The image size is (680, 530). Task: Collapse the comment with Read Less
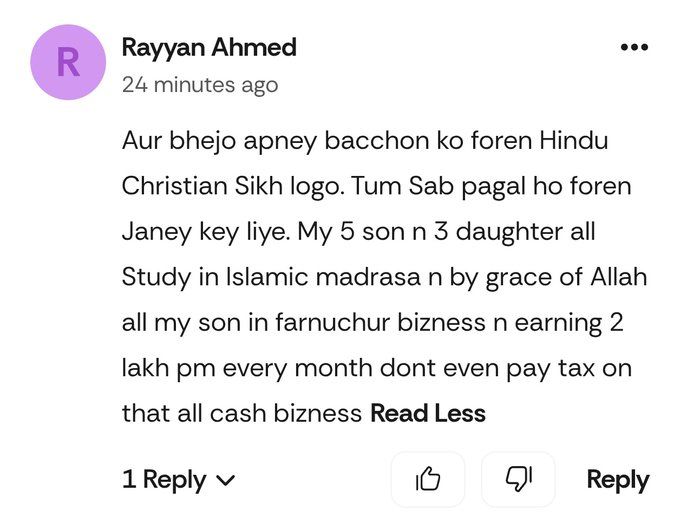pos(428,413)
